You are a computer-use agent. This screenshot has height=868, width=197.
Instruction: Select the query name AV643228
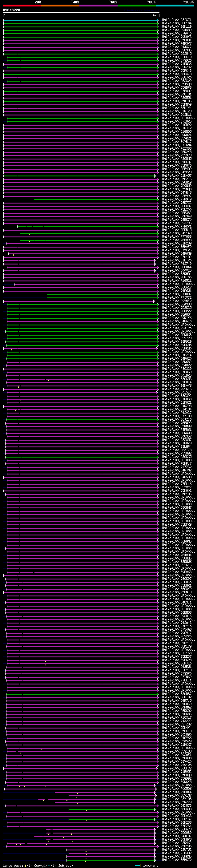(x=11, y=10)
